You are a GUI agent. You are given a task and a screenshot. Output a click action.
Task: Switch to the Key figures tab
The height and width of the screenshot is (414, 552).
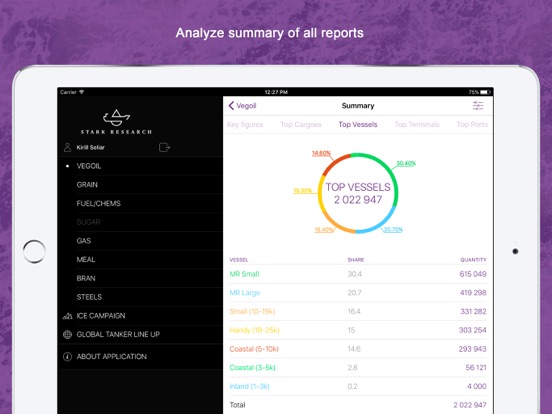tap(245, 124)
